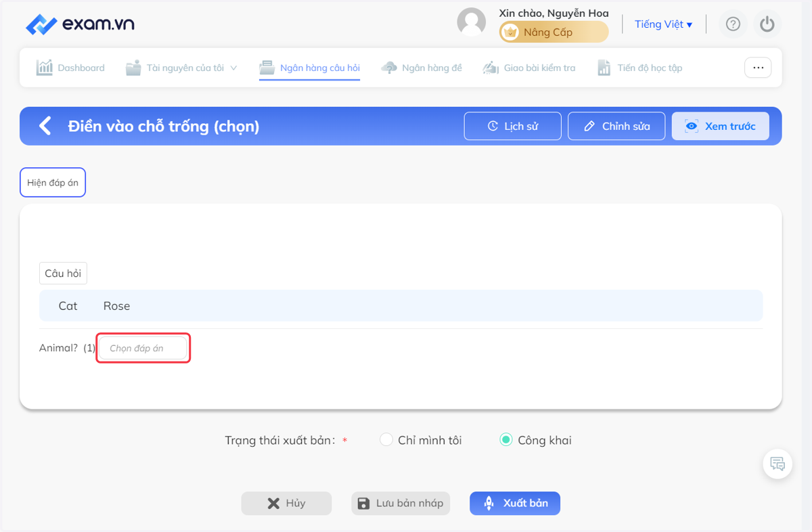Click the Ngân hàng đề cloud icon

coord(389,68)
